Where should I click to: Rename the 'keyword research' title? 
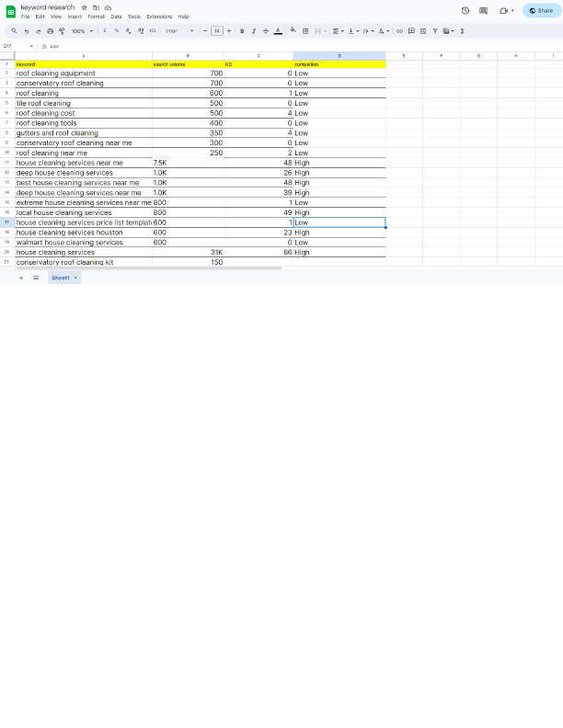click(x=48, y=7)
